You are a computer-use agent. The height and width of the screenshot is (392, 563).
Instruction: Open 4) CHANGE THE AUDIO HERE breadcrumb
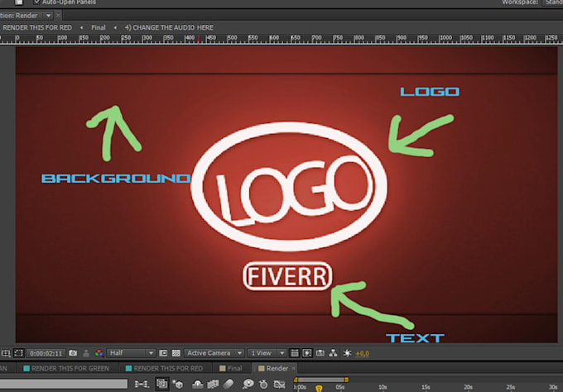tap(169, 27)
